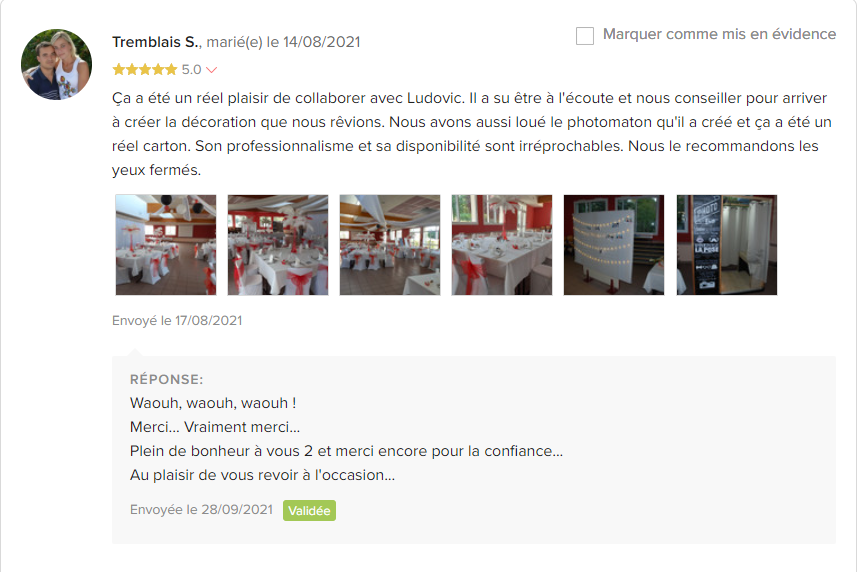Viewport: 859px width, 572px height.
Task: Click the 'Waouh, waouh, waouh !' reply line
Action: click(x=213, y=403)
